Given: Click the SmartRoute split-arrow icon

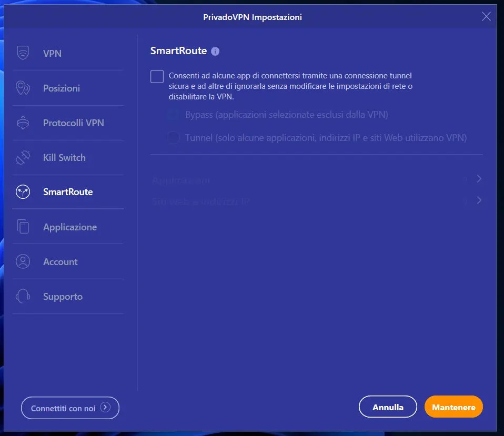Looking at the screenshot, I should (x=23, y=192).
